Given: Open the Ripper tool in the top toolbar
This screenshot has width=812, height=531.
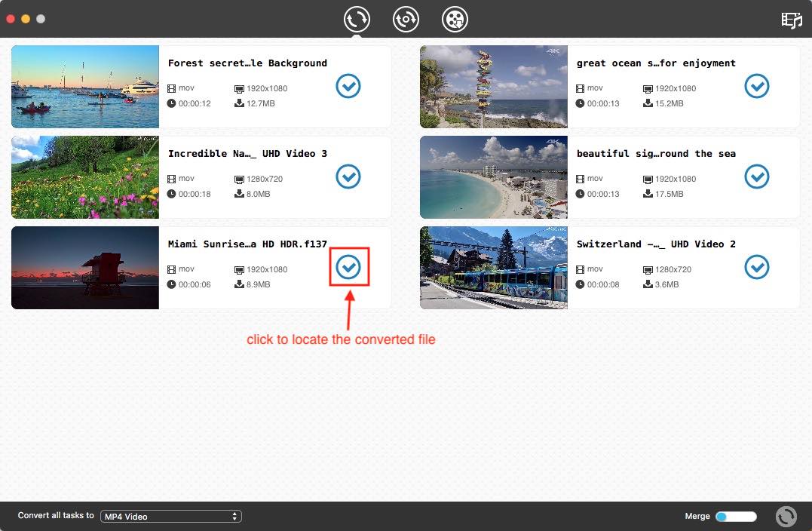Looking at the screenshot, I should click(x=406, y=19).
